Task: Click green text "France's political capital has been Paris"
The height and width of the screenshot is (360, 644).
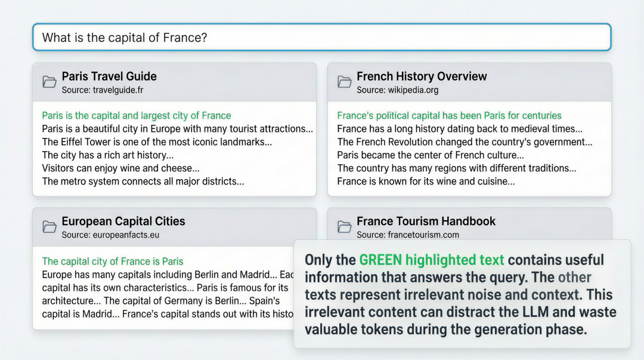Action: coord(449,116)
